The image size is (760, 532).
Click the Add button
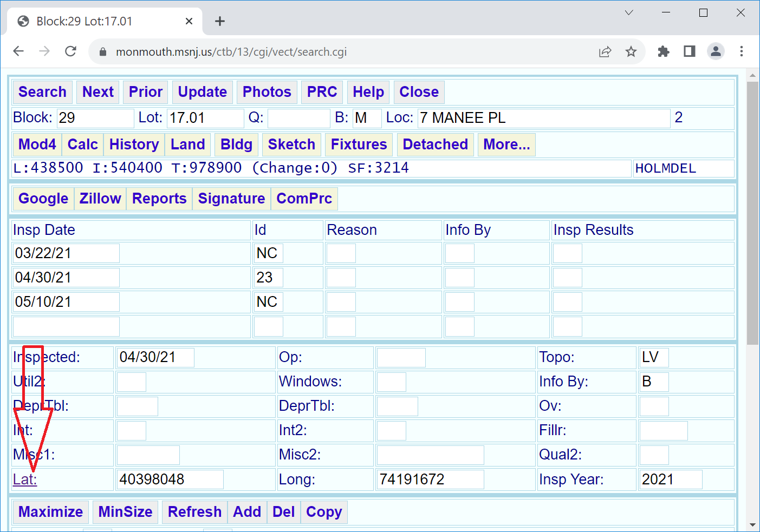pyautogui.click(x=247, y=512)
